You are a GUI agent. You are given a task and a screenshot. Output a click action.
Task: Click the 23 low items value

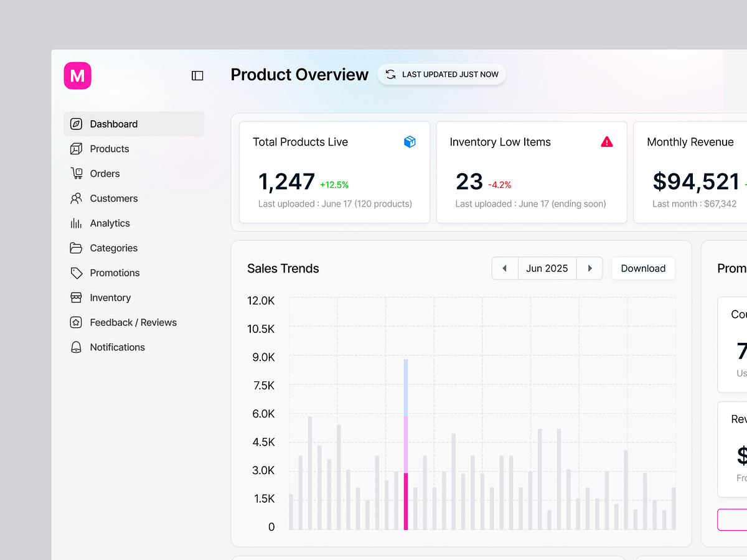(x=469, y=182)
